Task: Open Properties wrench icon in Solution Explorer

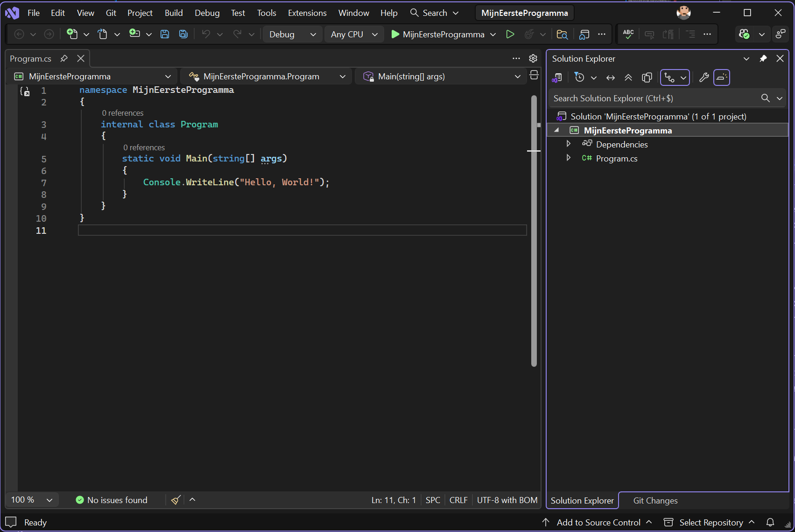Action: (x=704, y=77)
